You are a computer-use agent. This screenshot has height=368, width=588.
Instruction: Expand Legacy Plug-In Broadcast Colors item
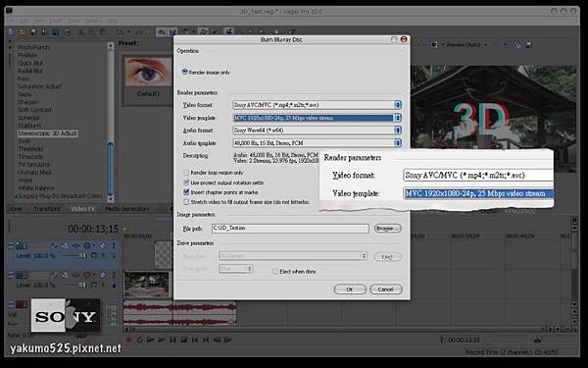click(x=16, y=196)
